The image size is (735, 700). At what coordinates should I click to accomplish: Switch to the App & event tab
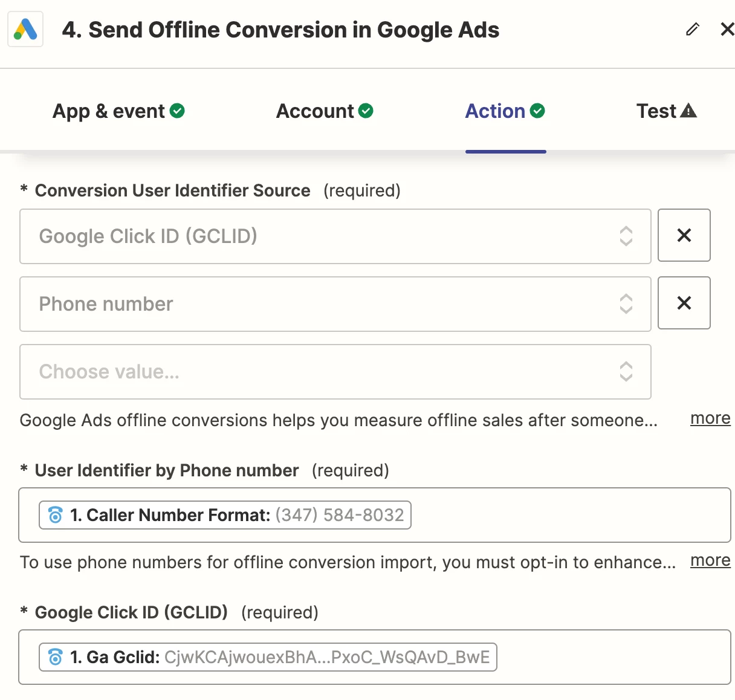coord(109,111)
